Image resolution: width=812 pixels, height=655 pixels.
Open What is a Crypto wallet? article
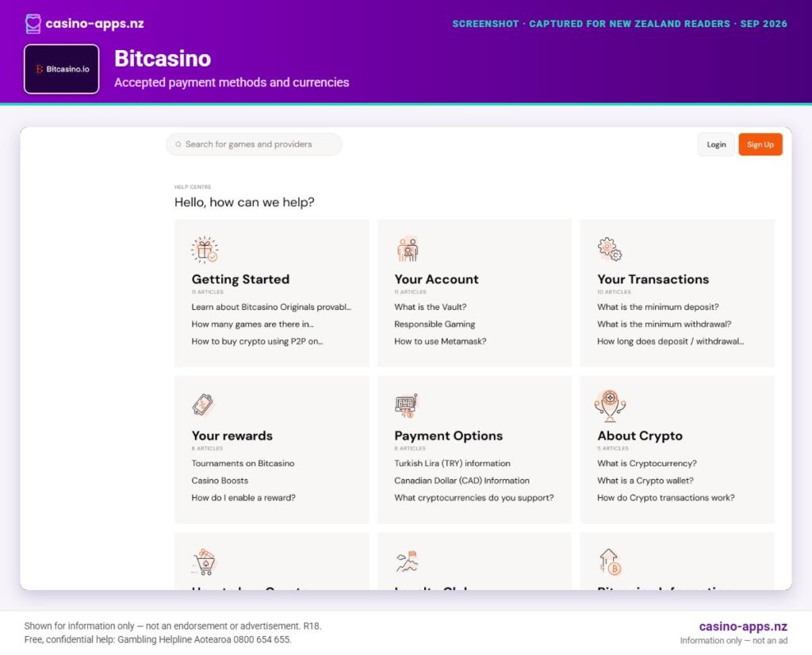point(645,481)
